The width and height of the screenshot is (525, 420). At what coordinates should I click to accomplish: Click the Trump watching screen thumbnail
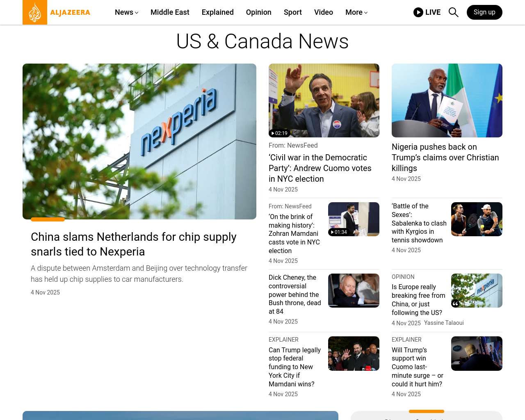click(x=477, y=354)
